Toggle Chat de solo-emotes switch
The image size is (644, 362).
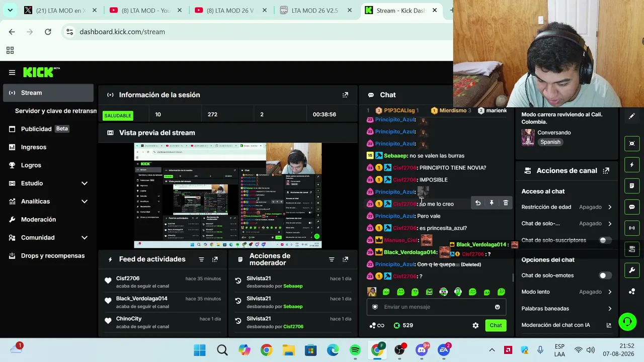[x=605, y=276]
